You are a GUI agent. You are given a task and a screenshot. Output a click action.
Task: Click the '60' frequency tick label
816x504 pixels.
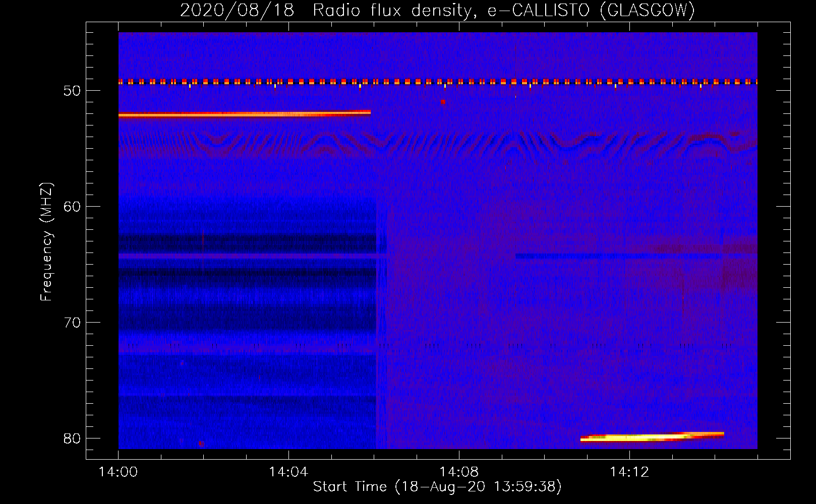point(72,207)
